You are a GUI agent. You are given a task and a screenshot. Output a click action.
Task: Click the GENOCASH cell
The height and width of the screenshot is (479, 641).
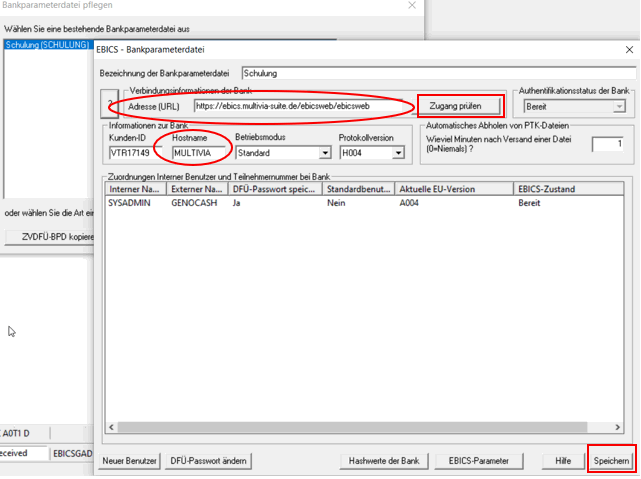(194, 203)
